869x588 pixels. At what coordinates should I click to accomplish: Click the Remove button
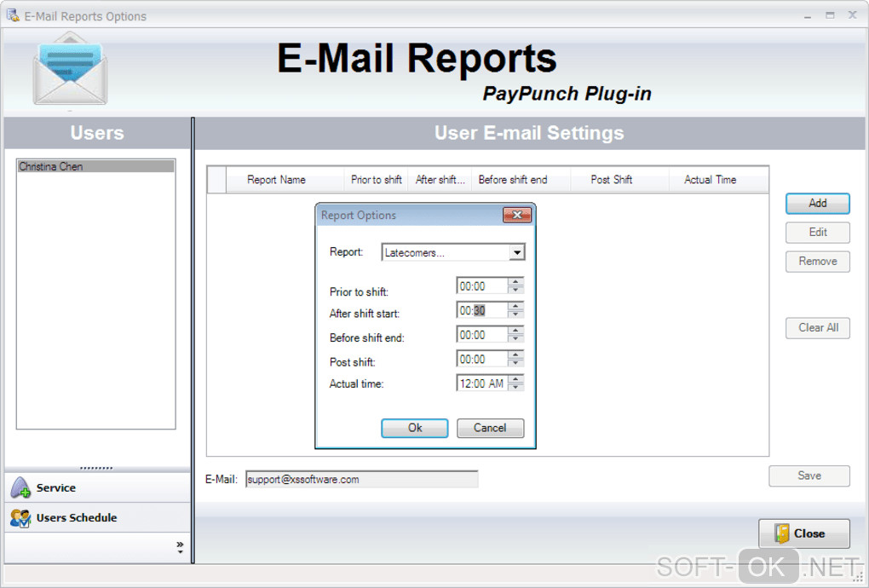click(x=818, y=261)
